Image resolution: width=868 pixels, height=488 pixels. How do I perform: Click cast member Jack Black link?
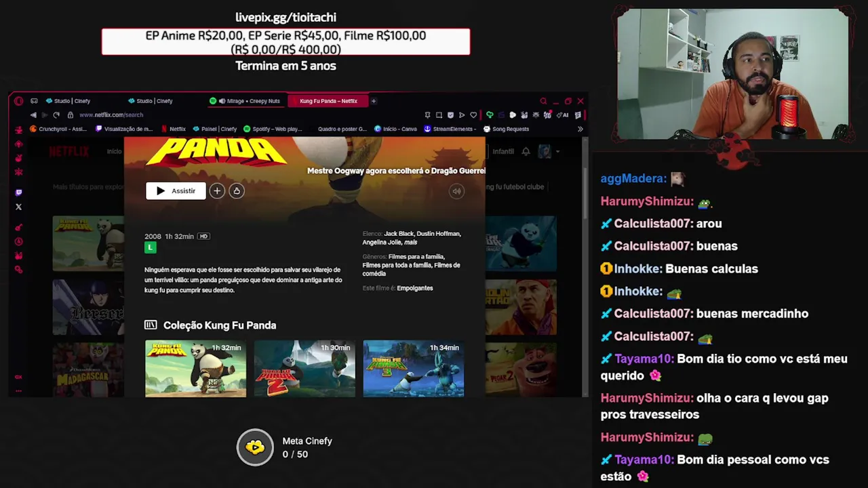399,234
